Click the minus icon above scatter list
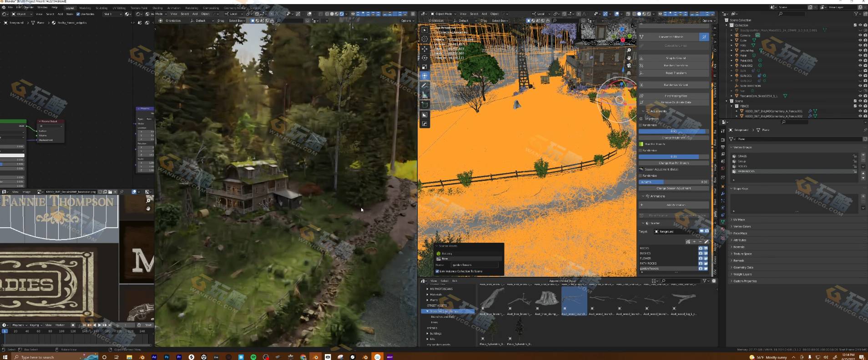The image size is (868, 360). (700, 241)
